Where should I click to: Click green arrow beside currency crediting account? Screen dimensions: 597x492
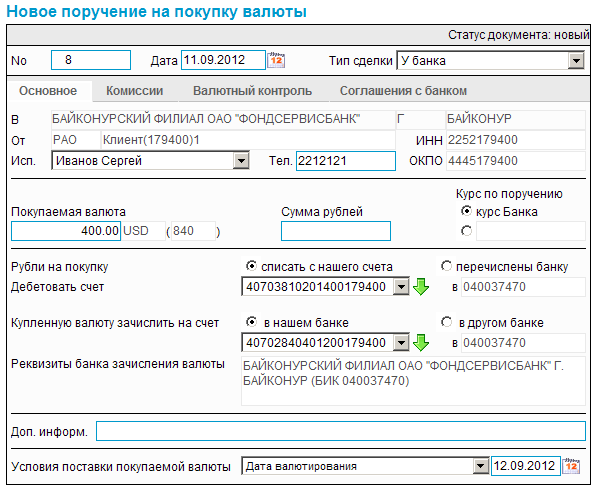coord(421,343)
